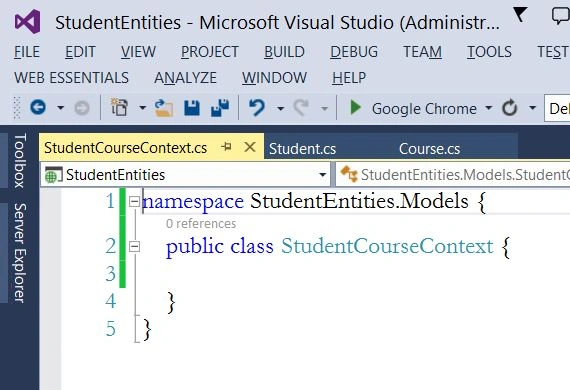Click the Refresh browser icon in the toolbar

coord(510,108)
